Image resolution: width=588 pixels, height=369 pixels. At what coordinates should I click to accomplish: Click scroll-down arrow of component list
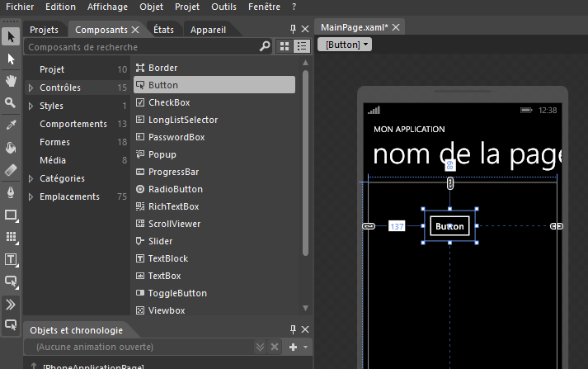[306, 308]
